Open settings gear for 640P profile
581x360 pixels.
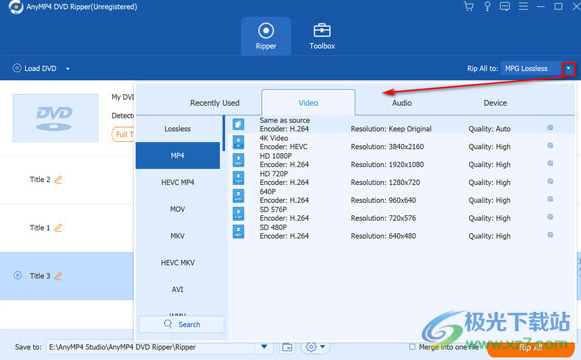tap(550, 199)
